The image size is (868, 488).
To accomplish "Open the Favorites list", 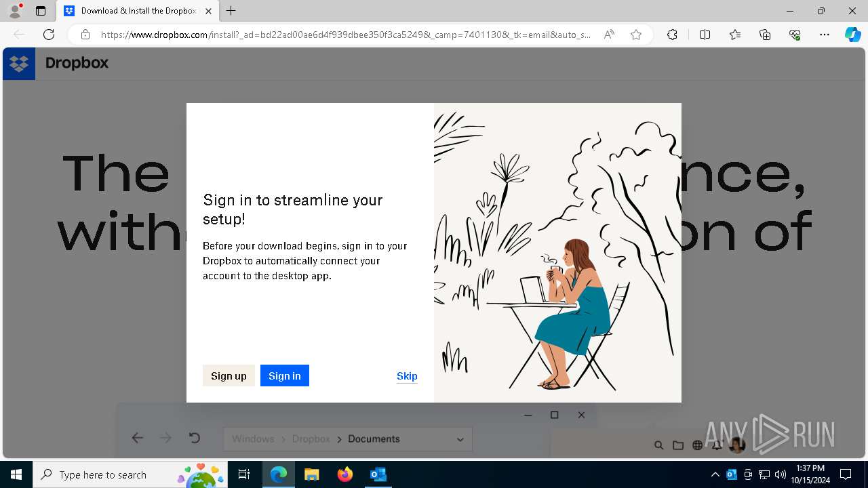I will [x=735, y=35].
